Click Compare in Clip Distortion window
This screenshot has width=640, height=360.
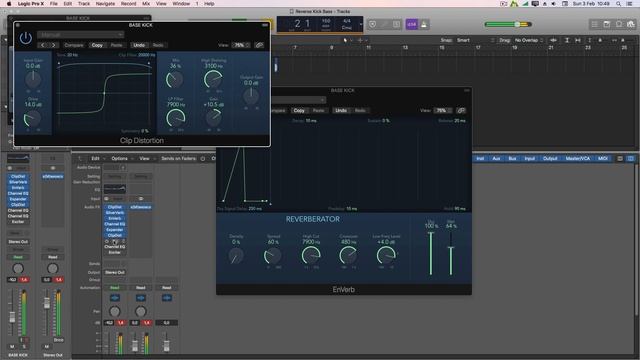[x=74, y=45]
